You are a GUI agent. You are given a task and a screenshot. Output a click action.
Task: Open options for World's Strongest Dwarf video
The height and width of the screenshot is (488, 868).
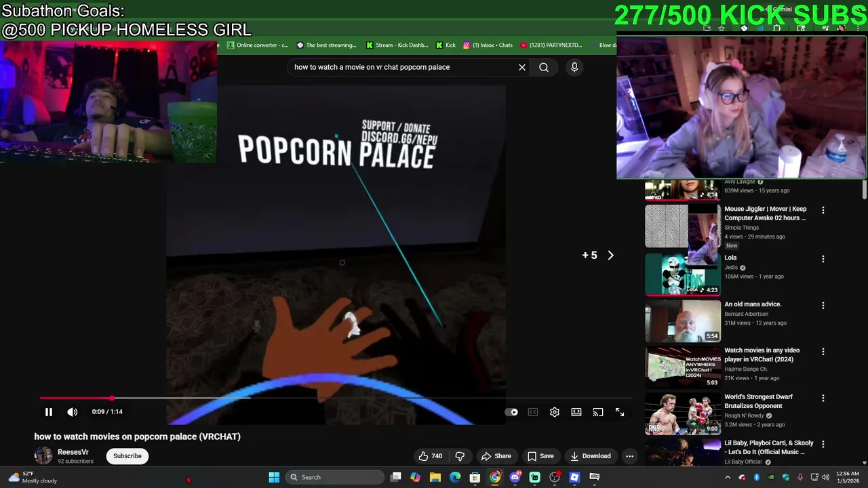pos(823,399)
